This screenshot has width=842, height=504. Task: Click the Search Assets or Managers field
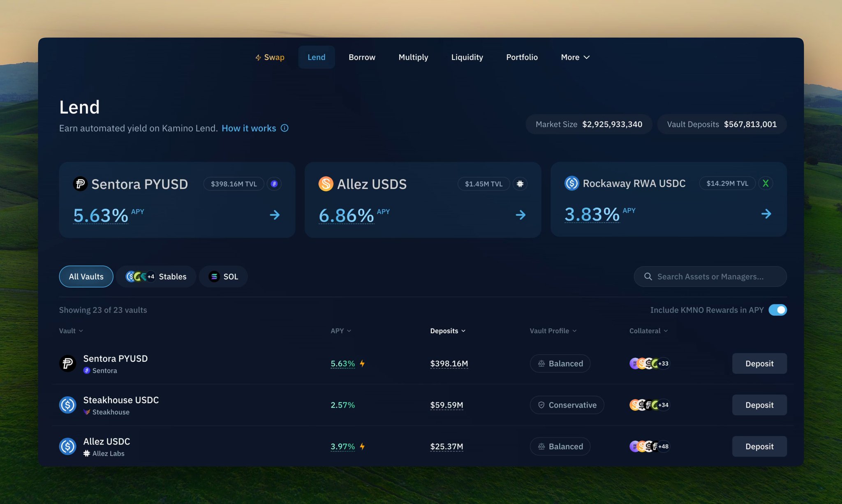coord(710,277)
